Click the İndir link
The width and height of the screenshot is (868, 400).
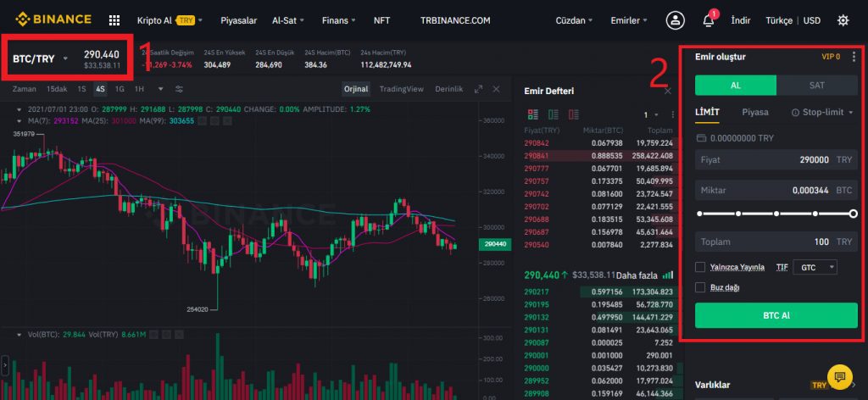pos(741,20)
